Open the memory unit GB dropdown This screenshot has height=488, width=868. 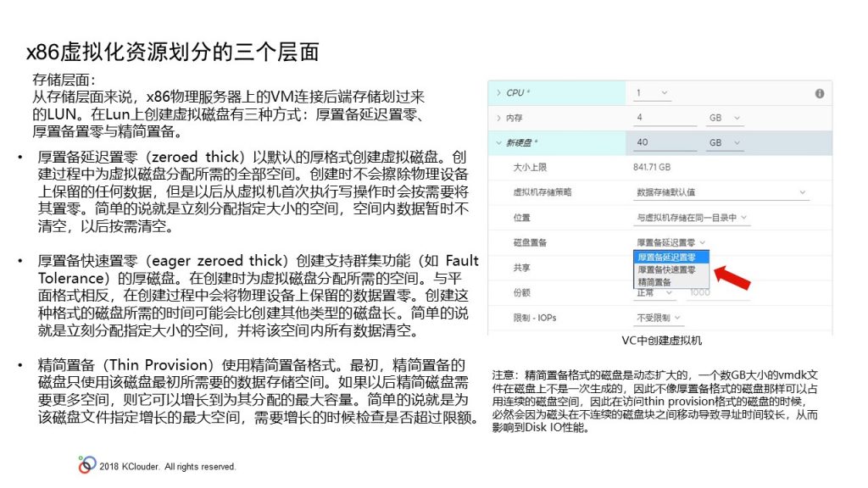725,118
